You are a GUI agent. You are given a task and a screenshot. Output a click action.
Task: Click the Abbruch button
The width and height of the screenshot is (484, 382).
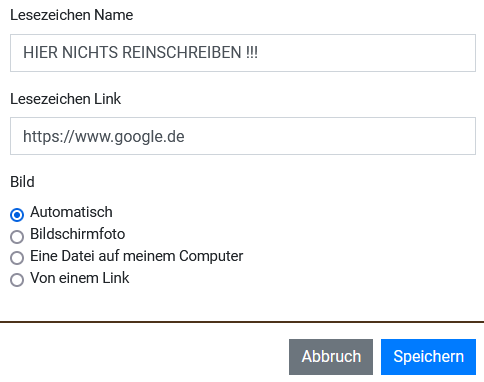point(331,357)
